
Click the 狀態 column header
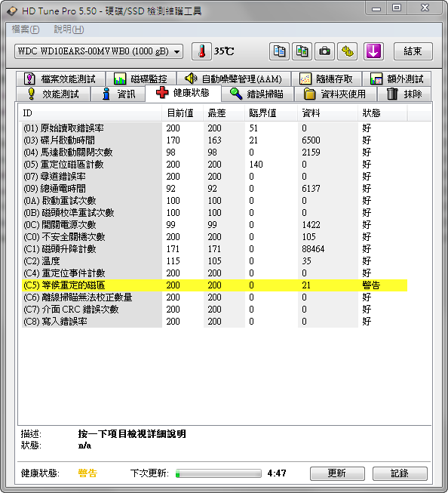click(382, 113)
